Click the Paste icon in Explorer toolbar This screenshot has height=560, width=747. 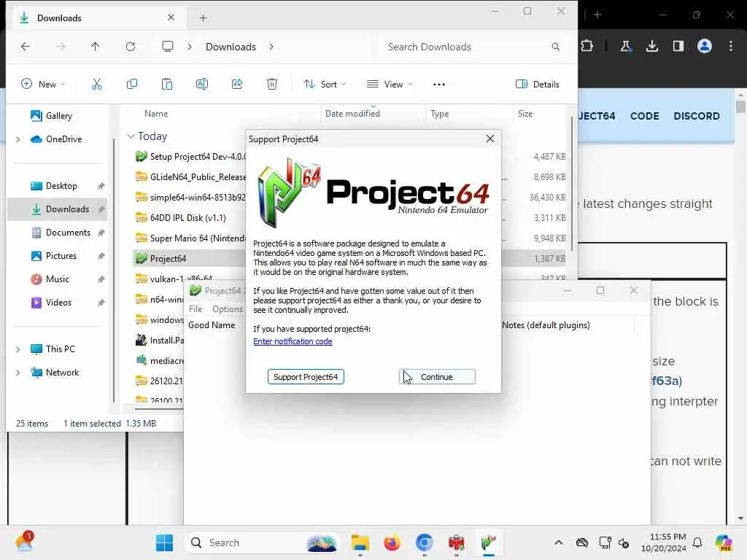pyautogui.click(x=167, y=85)
